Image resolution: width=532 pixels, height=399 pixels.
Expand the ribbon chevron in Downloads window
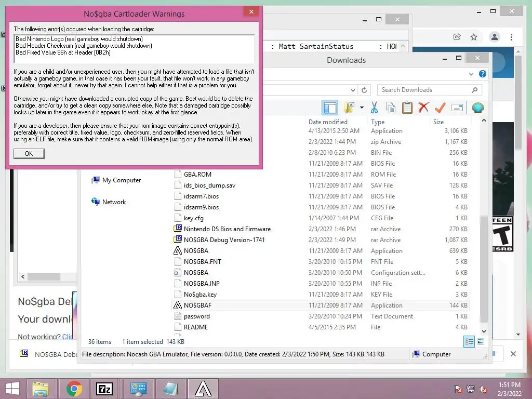(471, 74)
